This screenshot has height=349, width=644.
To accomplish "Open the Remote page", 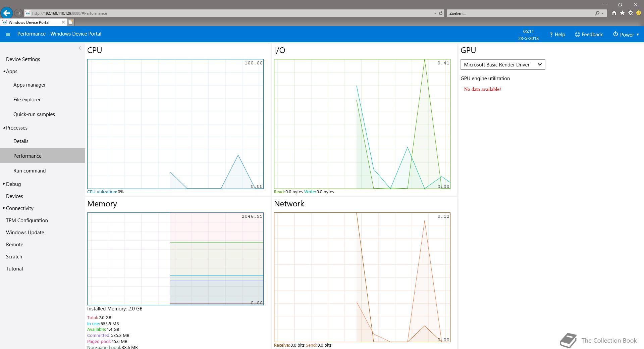I will (x=15, y=245).
